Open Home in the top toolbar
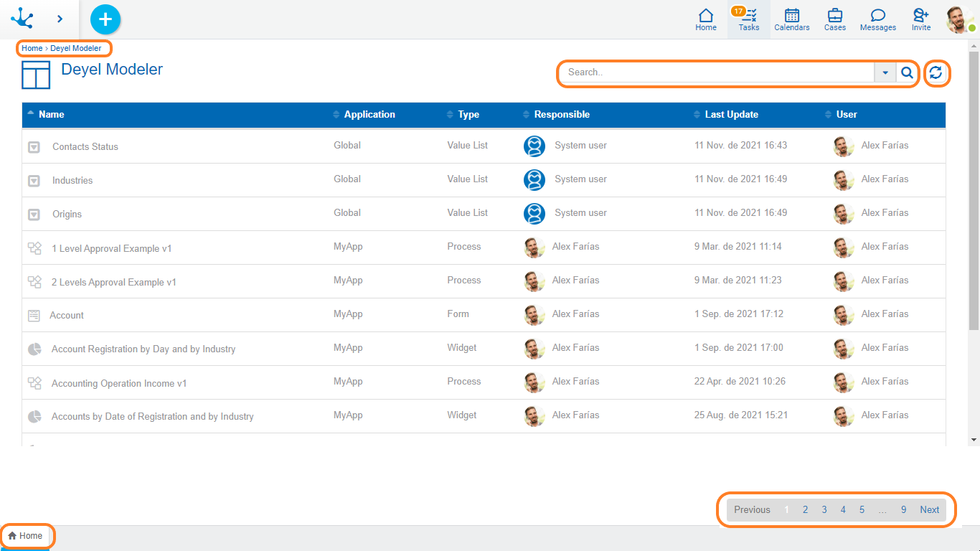 (706, 20)
